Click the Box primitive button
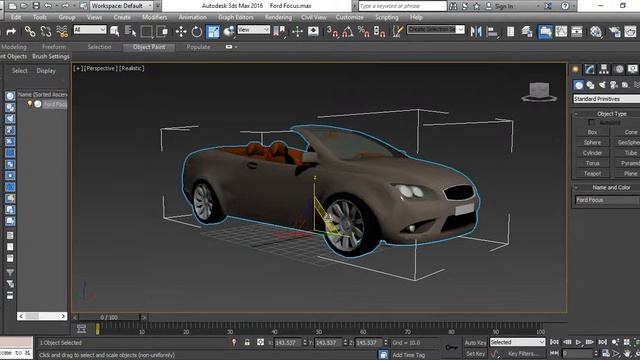This screenshot has width=640, height=360. pyautogui.click(x=592, y=132)
